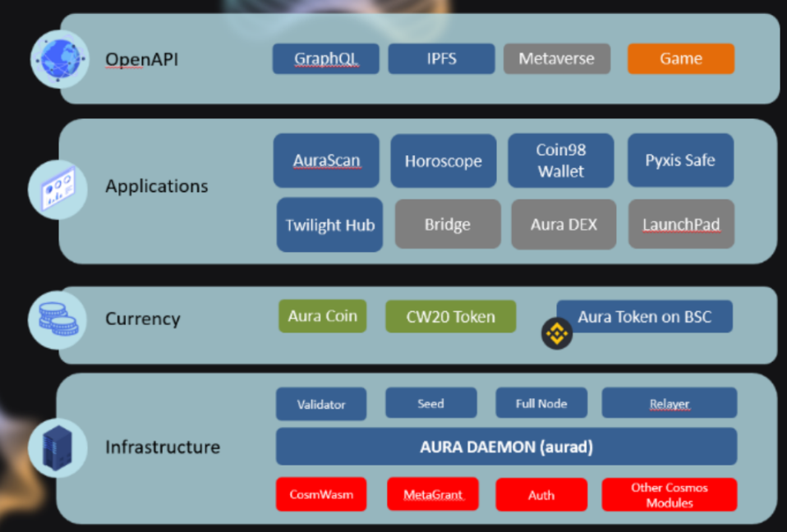The image size is (787, 532).
Task: Click the Infrastructure server icon
Action: [x=58, y=448]
